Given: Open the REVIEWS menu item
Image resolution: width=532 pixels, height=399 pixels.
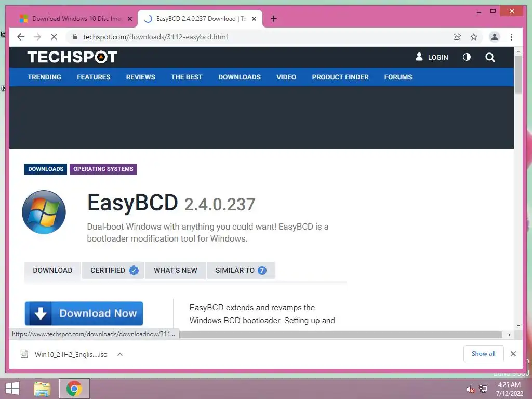Looking at the screenshot, I should tap(140, 77).
